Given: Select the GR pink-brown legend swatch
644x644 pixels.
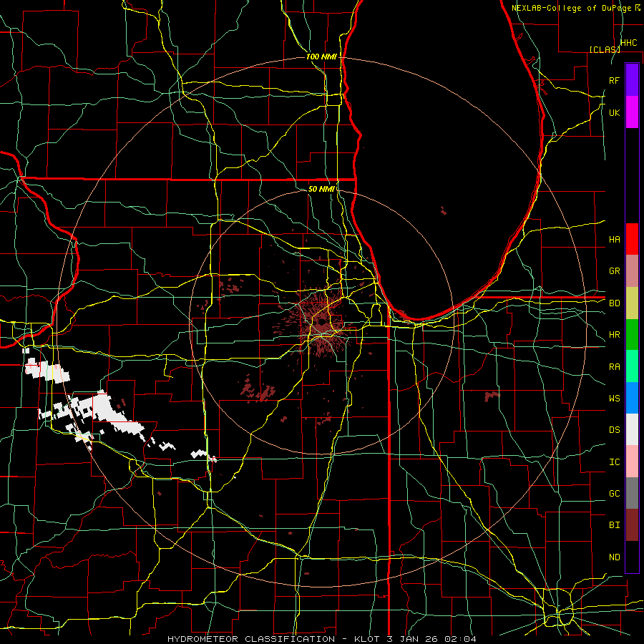Looking at the screenshot, I should click(632, 270).
